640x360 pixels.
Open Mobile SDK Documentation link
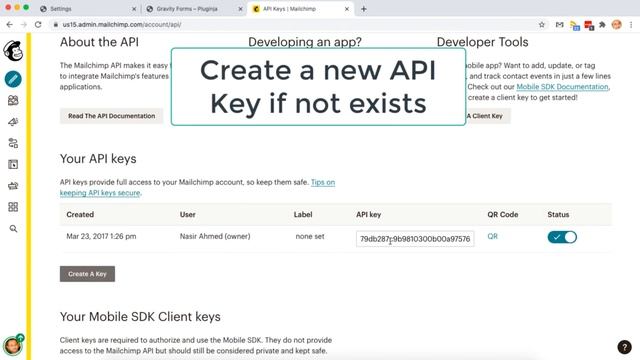coord(562,87)
